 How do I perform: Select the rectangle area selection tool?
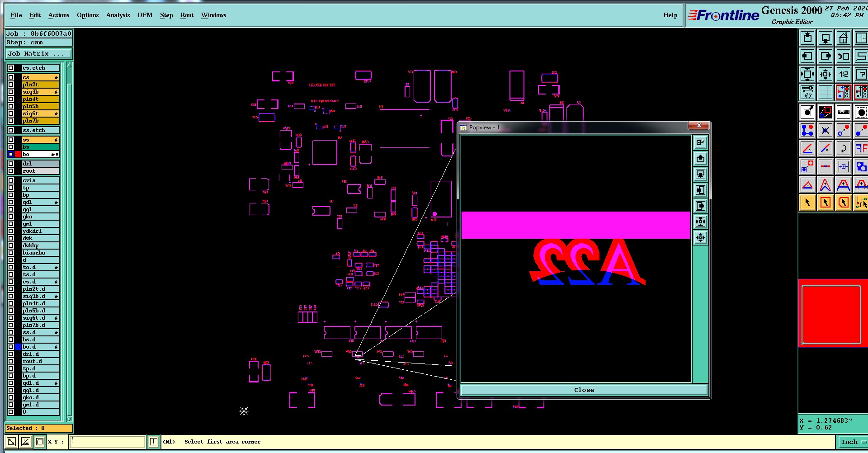826,203
